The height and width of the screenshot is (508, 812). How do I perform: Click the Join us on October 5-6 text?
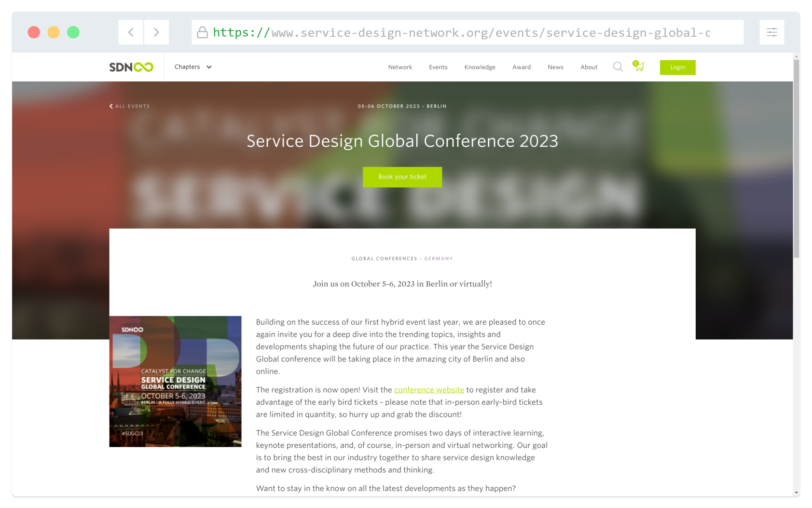402,284
